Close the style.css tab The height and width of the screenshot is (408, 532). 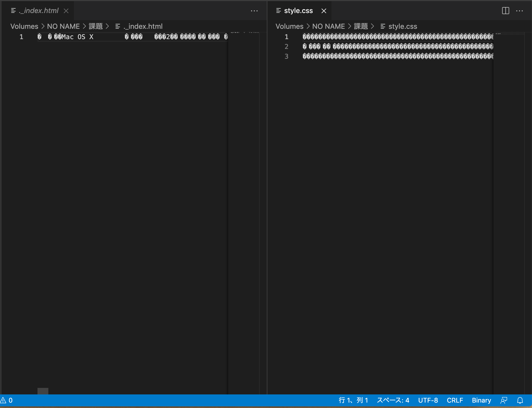[x=324, y=11]
